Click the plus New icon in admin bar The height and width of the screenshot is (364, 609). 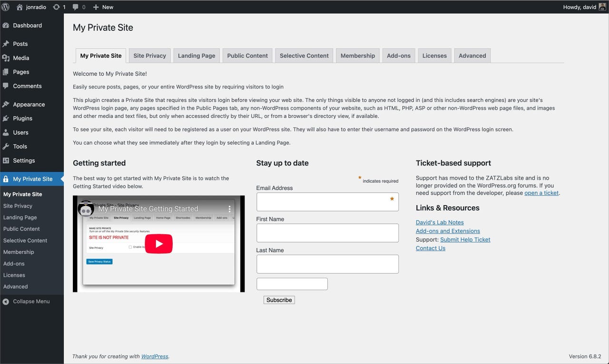(x=96, y=7)
